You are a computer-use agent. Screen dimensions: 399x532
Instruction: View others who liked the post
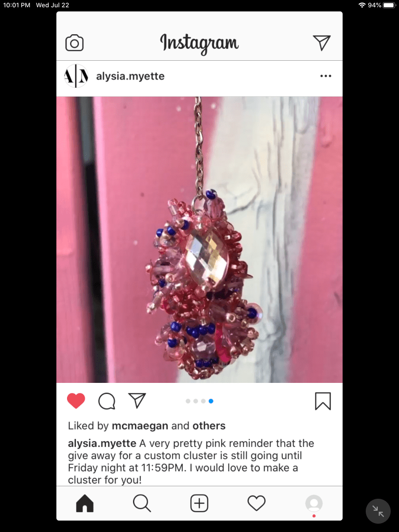[x=209, y=426]
